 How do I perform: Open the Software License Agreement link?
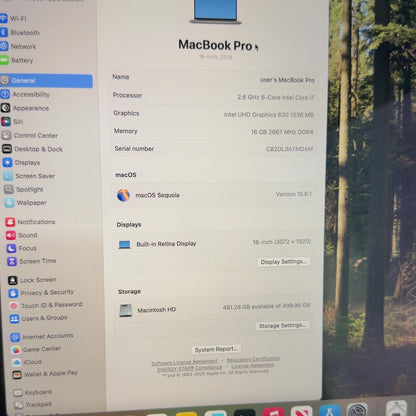coord(184,362)
